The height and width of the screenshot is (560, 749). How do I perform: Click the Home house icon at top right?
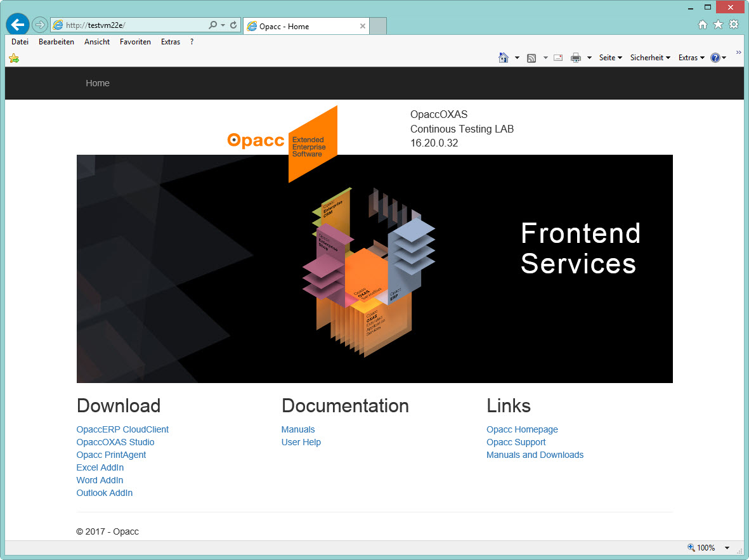(x=702, y=24)
